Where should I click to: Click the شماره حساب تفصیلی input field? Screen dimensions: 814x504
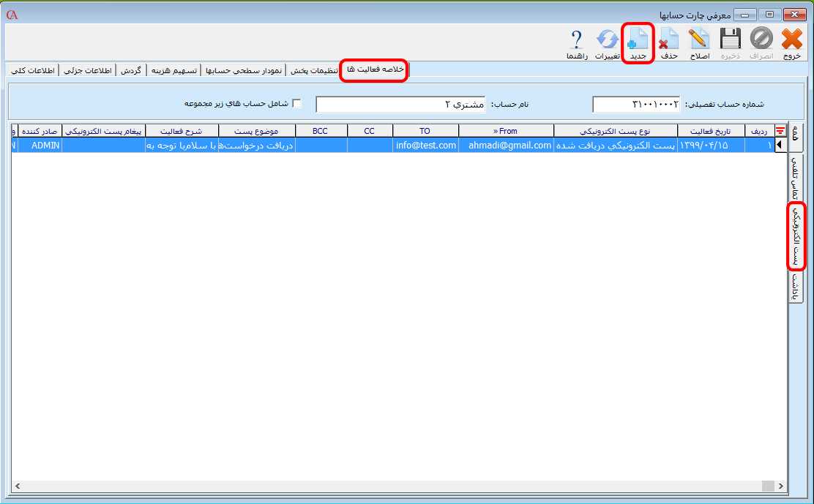tap(635, 105)
